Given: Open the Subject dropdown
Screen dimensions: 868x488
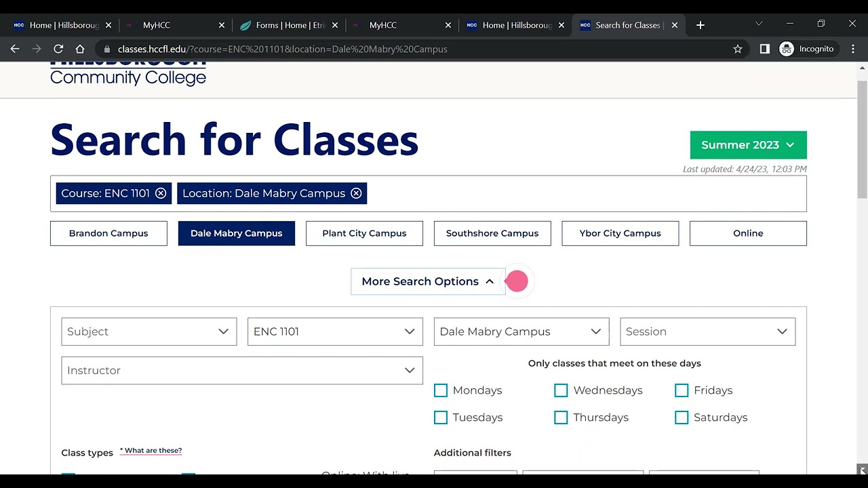Looking at the screenshot, I should [149, 331].
